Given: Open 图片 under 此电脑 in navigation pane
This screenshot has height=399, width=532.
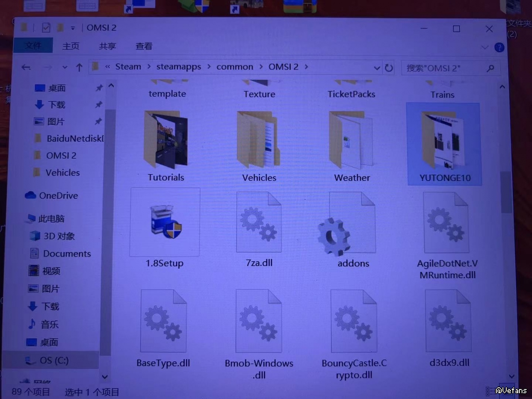Looking at the screenshot, I should 44,289.
